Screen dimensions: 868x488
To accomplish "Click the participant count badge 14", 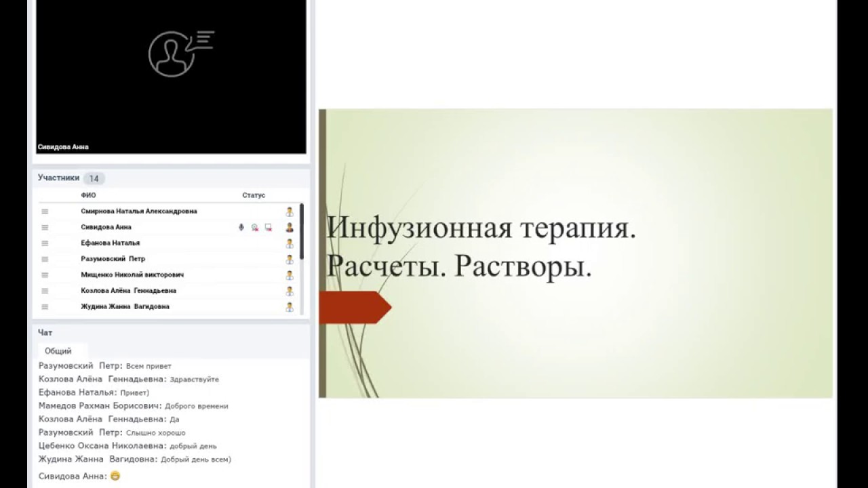I will tap(94, 179).
